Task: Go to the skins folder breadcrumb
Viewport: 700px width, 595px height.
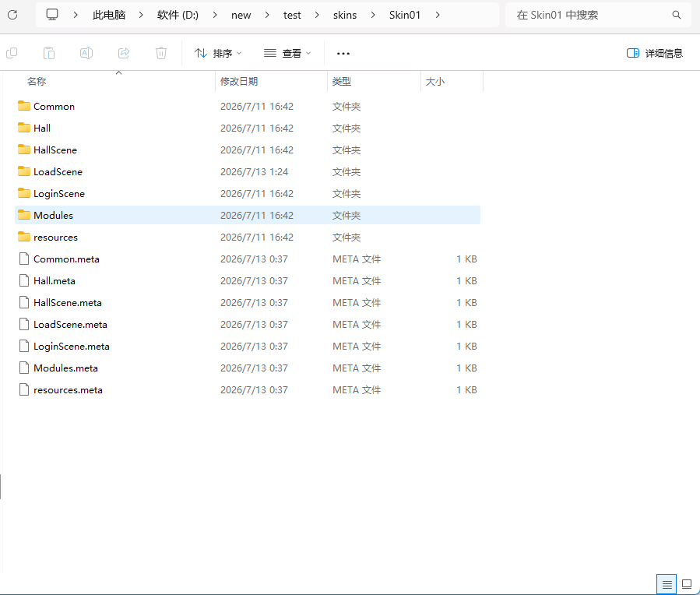Action: [345, 15]
